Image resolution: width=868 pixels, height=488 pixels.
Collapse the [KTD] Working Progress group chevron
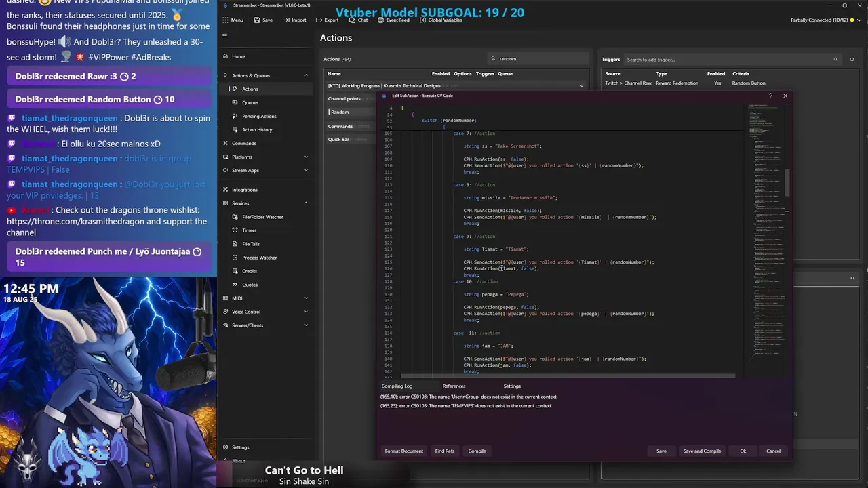coord(581,86)
